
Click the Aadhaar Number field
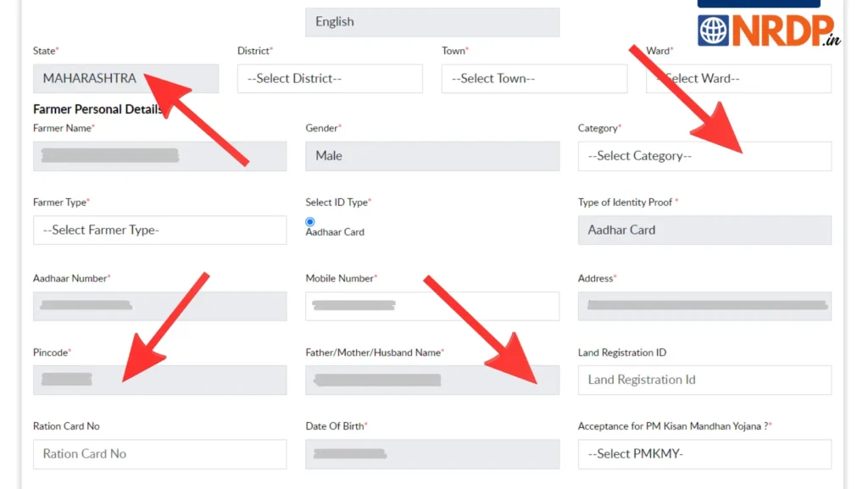[159, 306]
